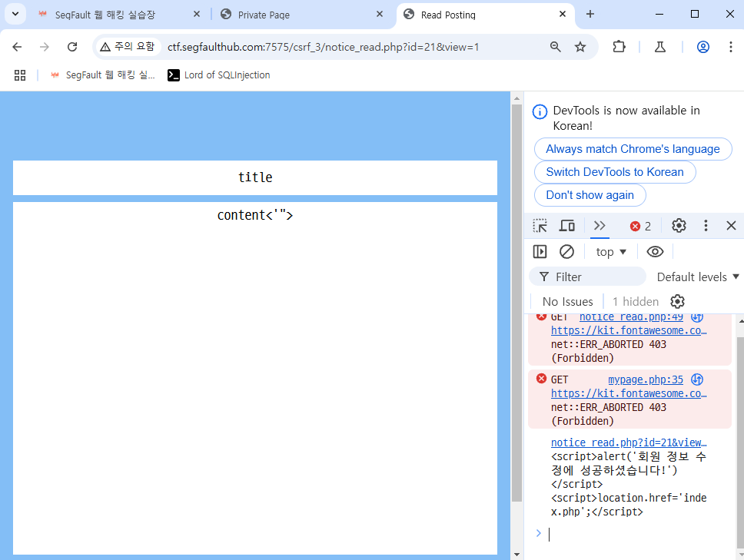Open the SegFault bookmark
The image size is (744, 560).
click(x=103, y=75)
